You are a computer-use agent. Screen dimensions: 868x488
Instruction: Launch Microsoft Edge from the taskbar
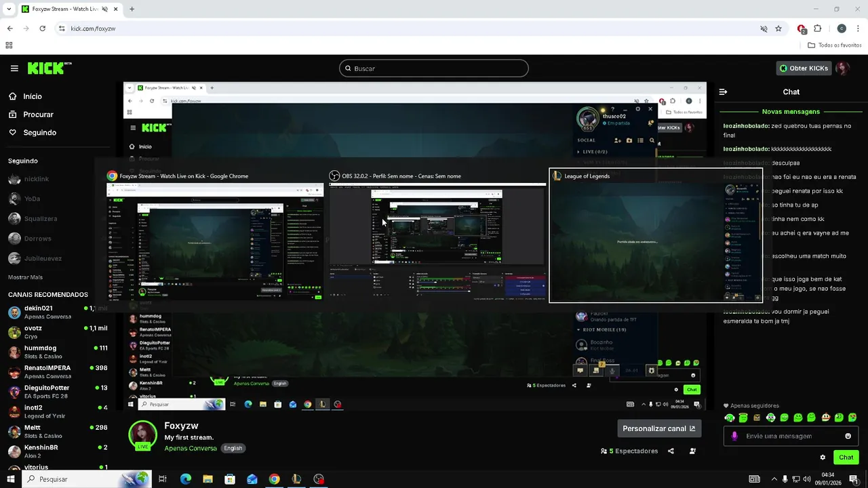pos(186,479)
